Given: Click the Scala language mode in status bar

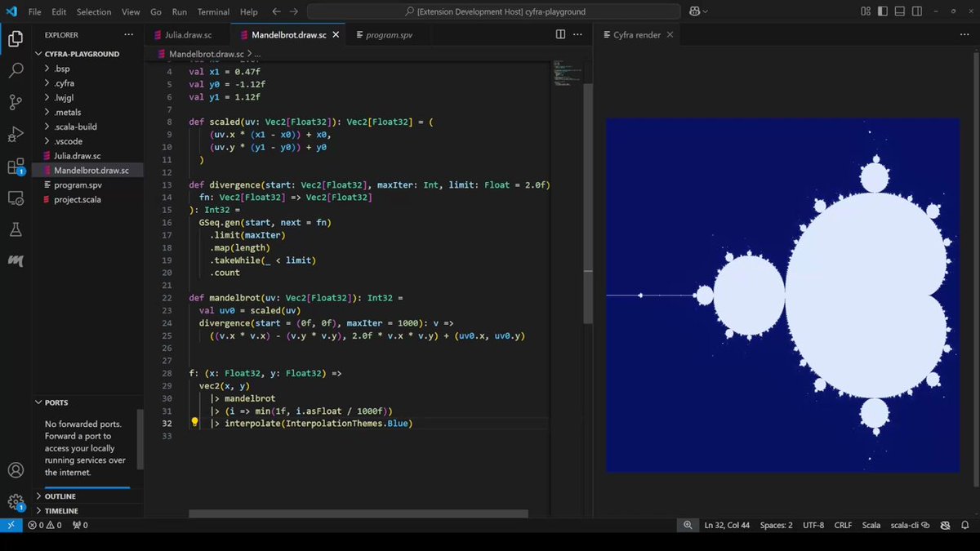Looking at the screenshot, I should point(871,526).
